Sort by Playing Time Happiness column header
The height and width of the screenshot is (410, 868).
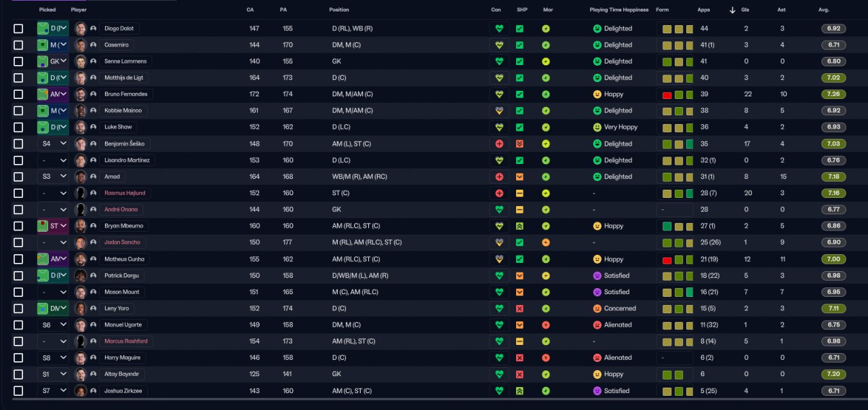point(619,10)
